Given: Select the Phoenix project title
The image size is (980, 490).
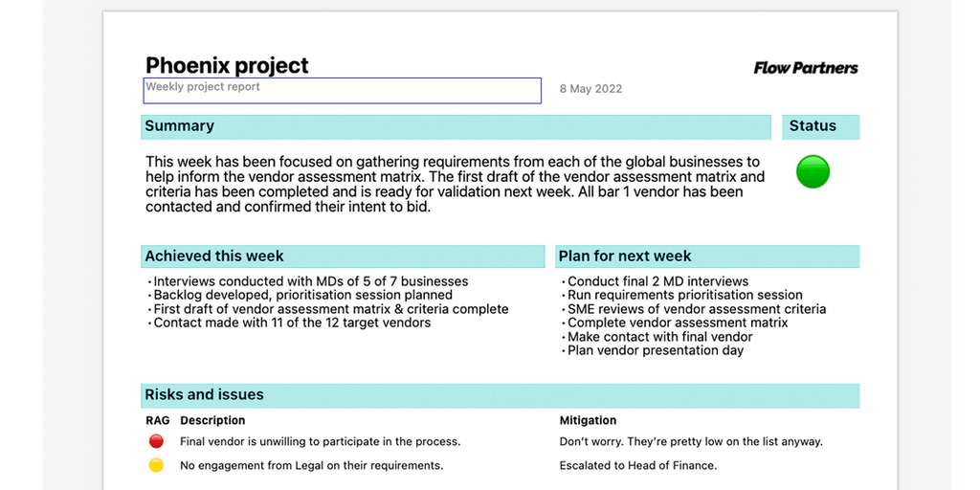Looking at the screenshot, I should click(x=227, y=65).
